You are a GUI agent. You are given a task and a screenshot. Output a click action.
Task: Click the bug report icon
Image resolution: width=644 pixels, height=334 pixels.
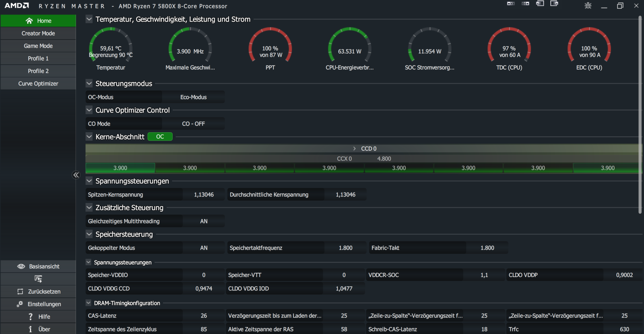pyautogui.click(x=588, y=6)
